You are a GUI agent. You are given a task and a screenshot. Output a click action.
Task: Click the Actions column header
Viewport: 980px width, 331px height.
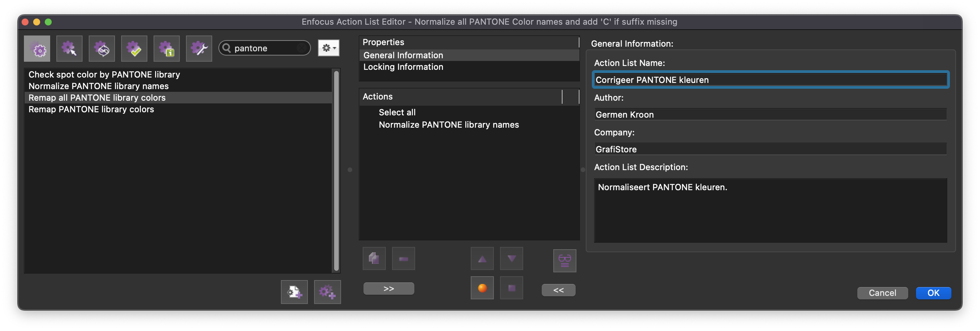(x=461, y=96)
